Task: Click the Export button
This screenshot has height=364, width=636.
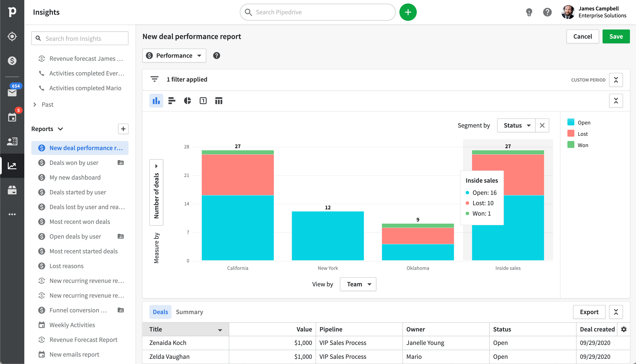Action: point(589,312)
